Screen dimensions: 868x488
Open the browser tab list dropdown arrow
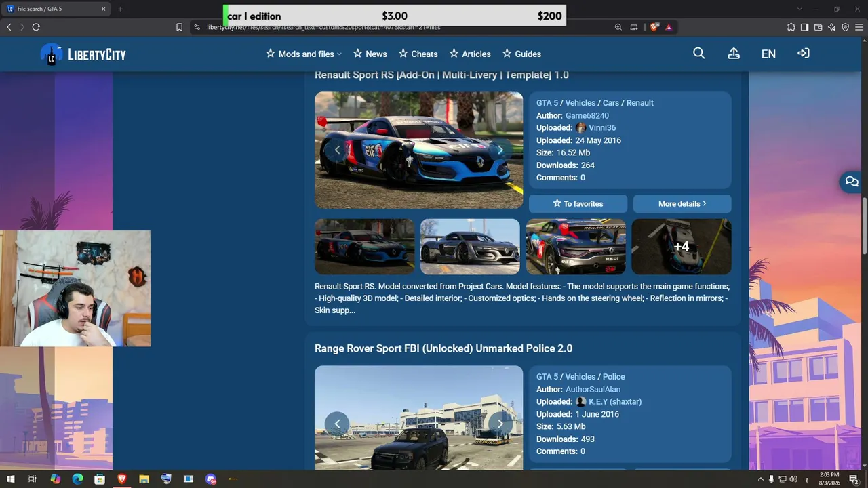coord(800,9)
